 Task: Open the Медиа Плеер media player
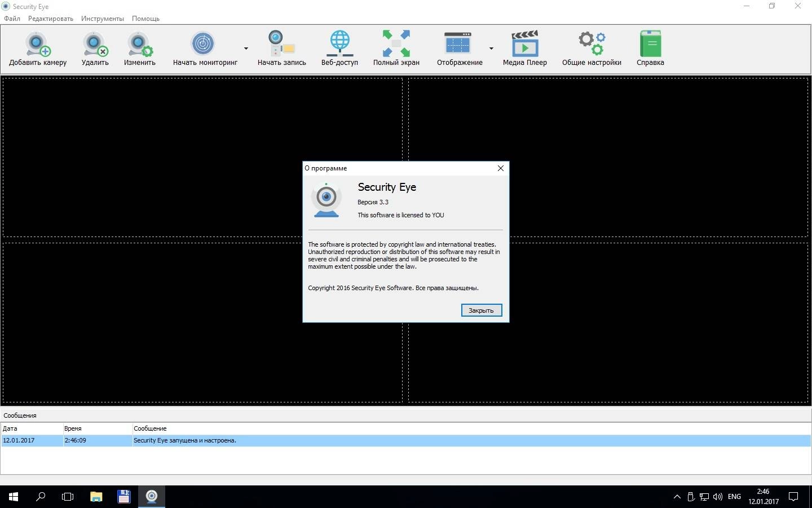click(525, 44)
